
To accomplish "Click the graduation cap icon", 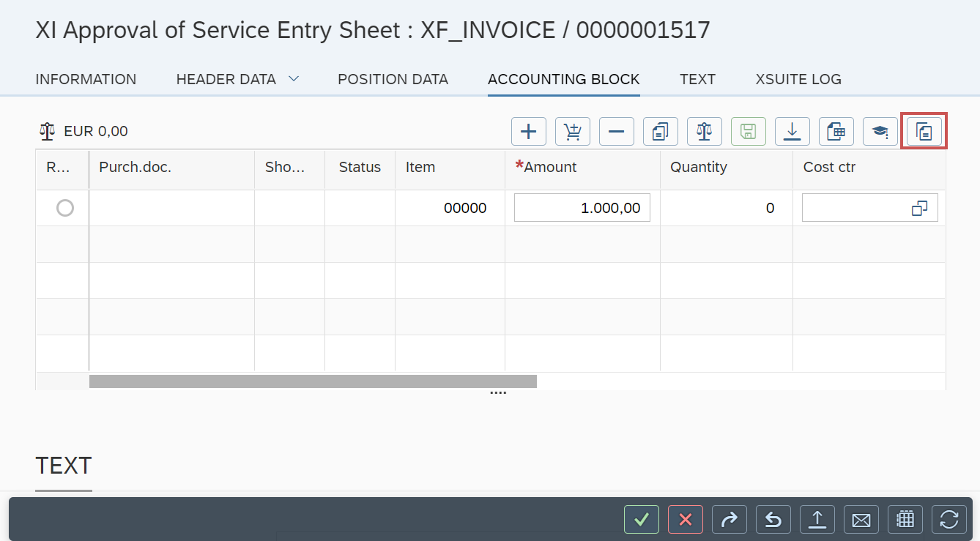I will click(x=880, y=132).
